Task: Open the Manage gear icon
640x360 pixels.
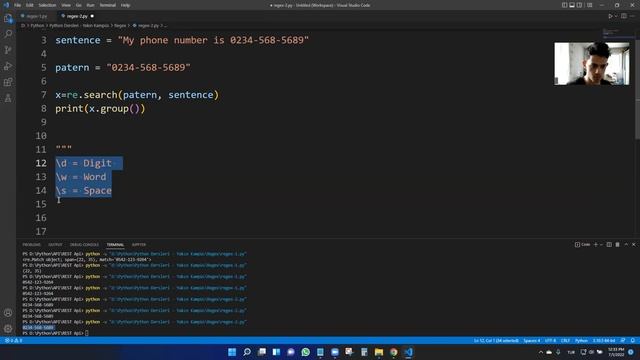Action: (x=8, y=329)
